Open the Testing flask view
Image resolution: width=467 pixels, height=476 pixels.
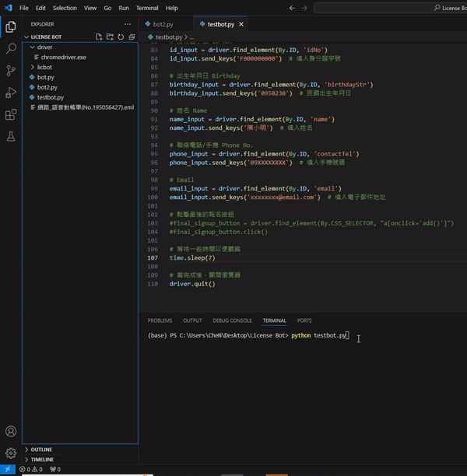[x=11, y=137]
